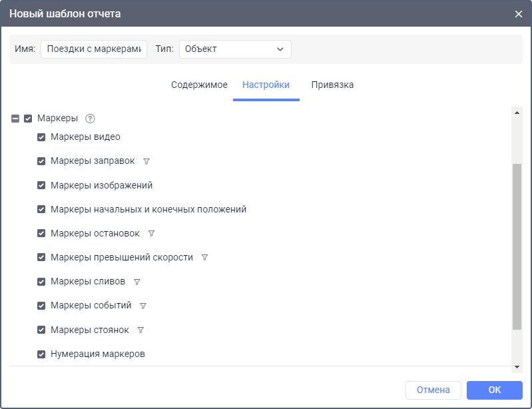Open filter for Маркеры стоянок
Screen dimensions: 532x409
point(140,330)
